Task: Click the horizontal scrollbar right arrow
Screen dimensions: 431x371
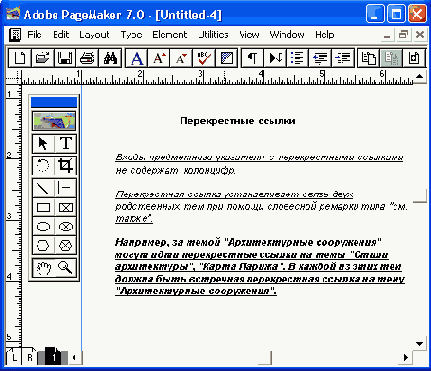Action: pos(406,357)
